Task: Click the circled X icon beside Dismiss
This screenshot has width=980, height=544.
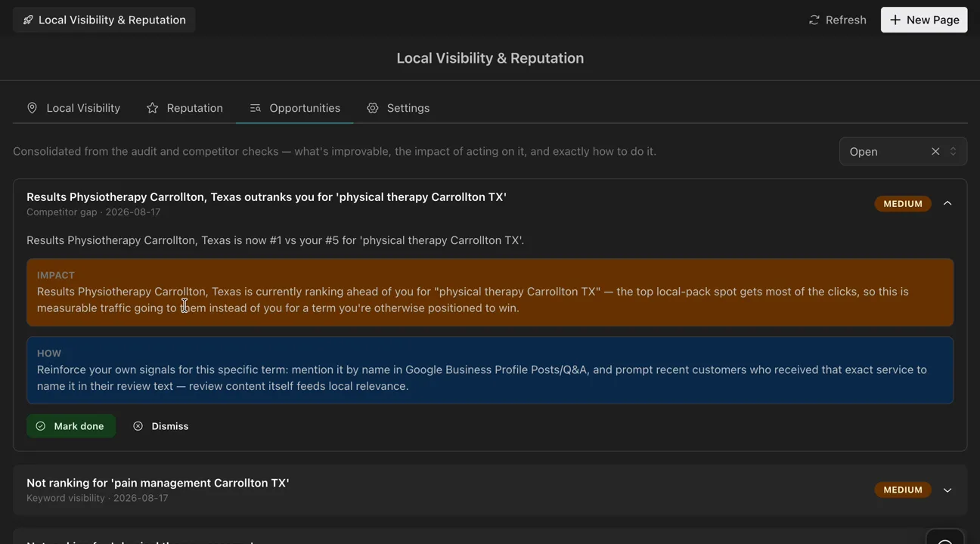Action: (x=138, y=426)
